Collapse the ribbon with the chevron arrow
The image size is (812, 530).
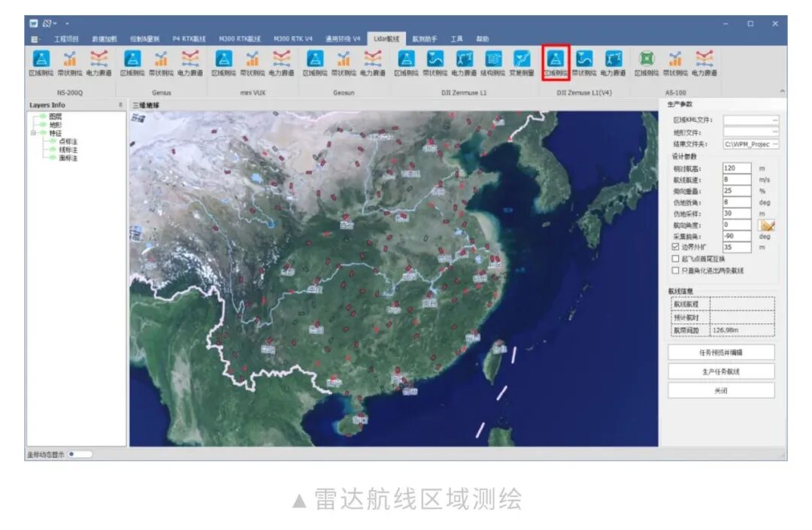click(782, 92)
